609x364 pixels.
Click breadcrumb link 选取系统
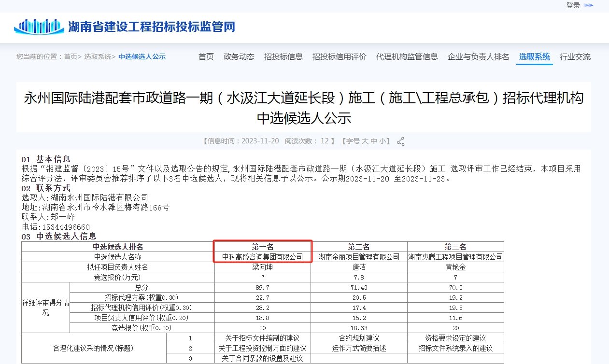coord(98,56)
